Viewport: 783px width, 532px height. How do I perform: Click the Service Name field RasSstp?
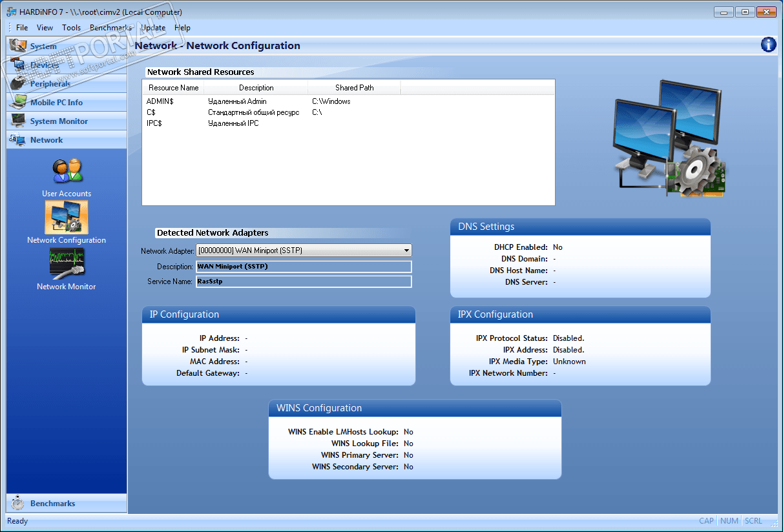pos(303,281)
